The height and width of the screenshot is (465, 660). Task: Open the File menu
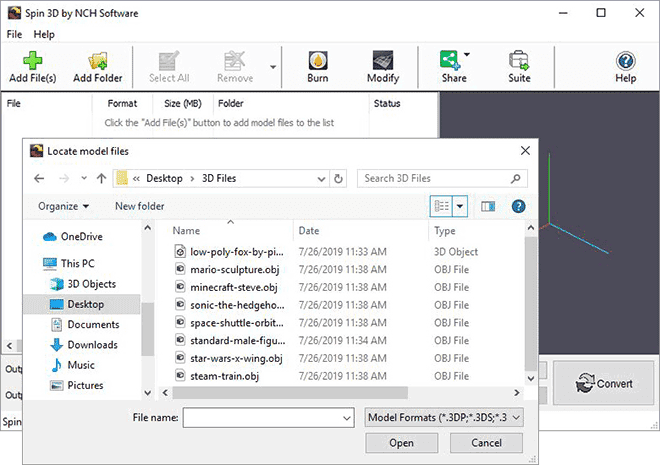pos(14,35)
